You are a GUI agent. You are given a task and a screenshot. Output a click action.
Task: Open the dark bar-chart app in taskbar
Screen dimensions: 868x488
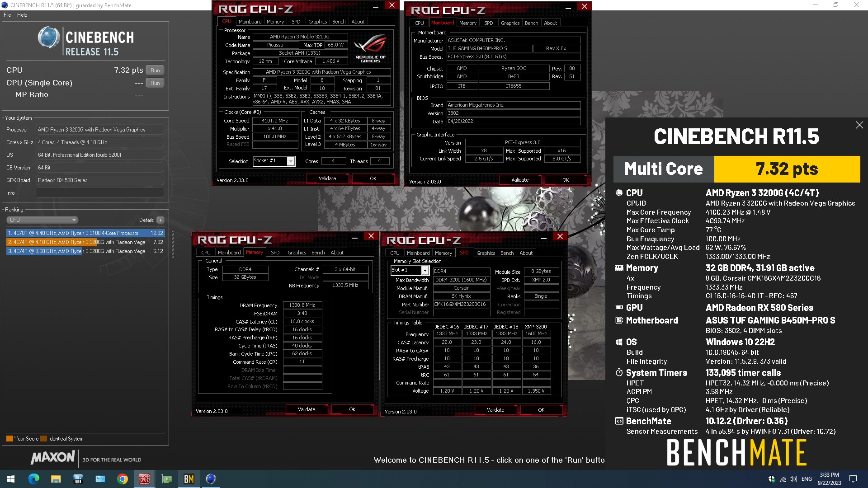tap(78, 479)
